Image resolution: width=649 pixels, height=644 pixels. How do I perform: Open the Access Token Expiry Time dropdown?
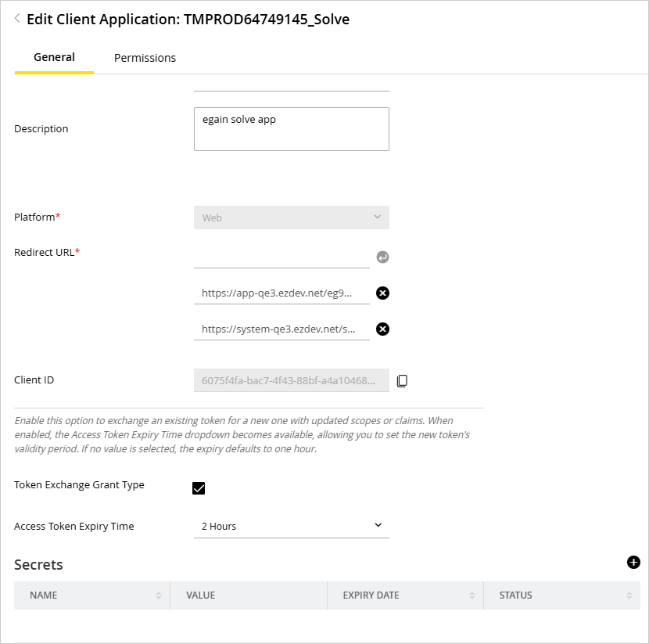pos(291,527)
